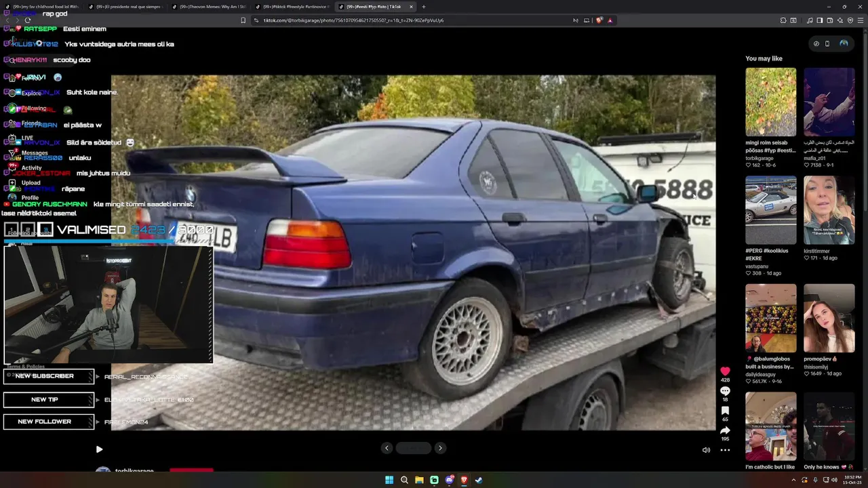Open Discord from the taskbar
This screenshot has height=488, width=868.
(x=449, y=480)
